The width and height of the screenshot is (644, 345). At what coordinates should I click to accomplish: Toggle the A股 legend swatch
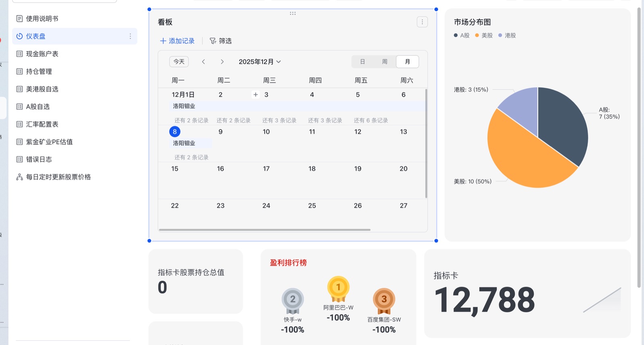(x=456, y=35)
